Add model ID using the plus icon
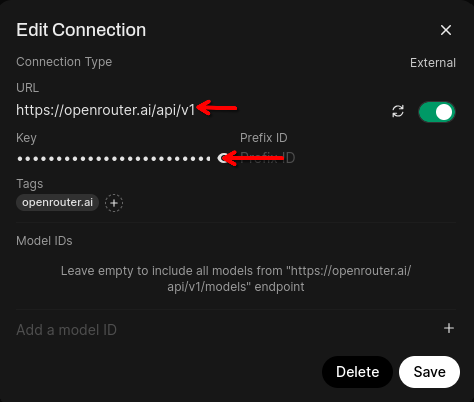The height and width of the screenshot is (402, 474). pyautogui.click(x=449, y=328)
